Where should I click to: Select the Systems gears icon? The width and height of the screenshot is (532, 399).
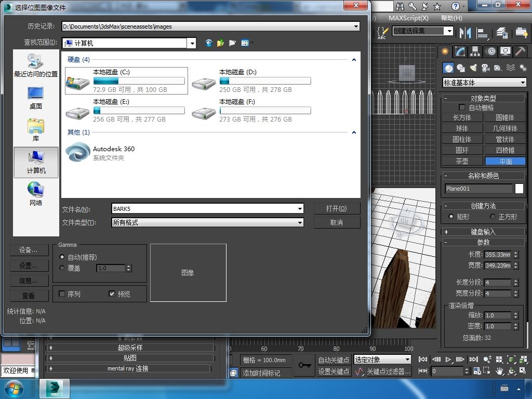pos(523,68)
